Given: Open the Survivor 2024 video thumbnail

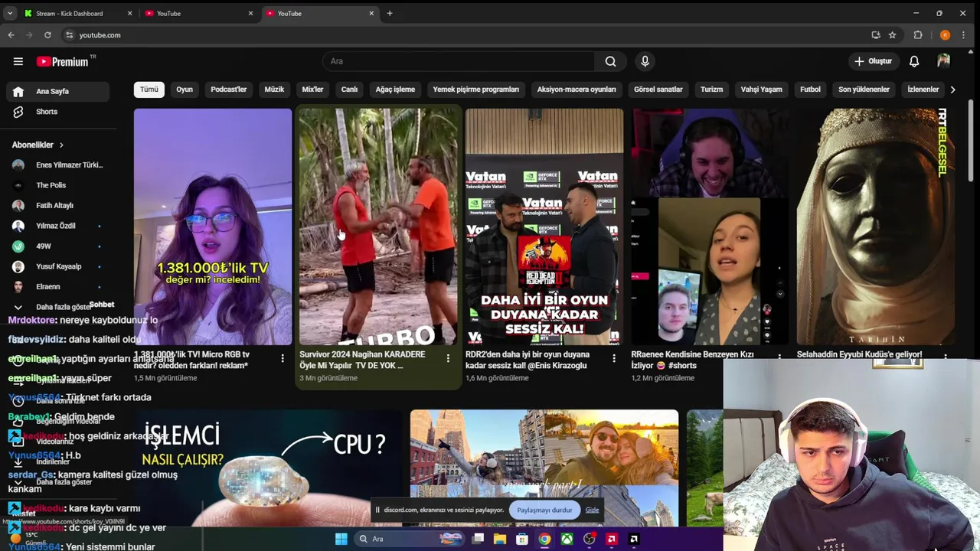Looking at the screenshot, I should pyautogui.click(x=378, y=227).
